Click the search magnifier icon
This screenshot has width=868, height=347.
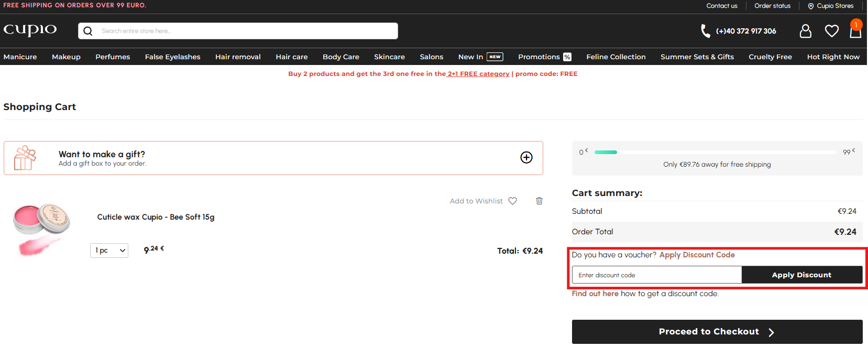coord(88,31)
